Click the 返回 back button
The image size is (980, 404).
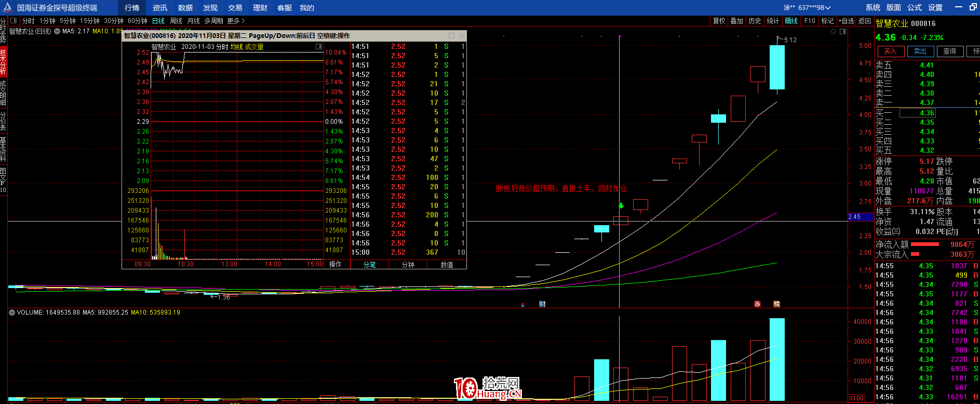tap(865, 21)
